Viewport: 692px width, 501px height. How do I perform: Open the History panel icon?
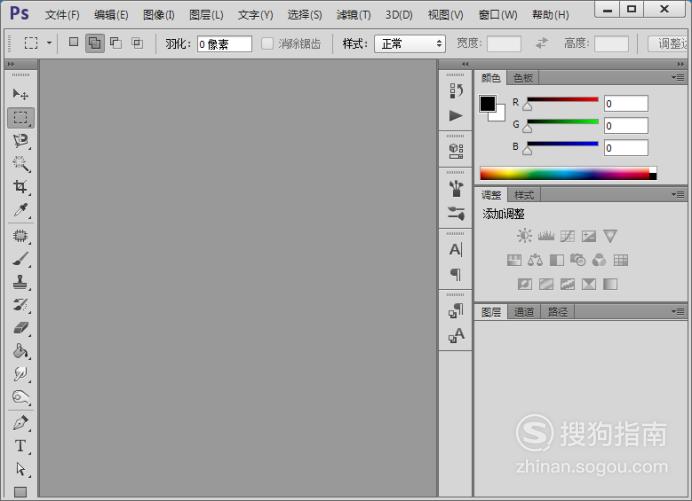[456, 91]
